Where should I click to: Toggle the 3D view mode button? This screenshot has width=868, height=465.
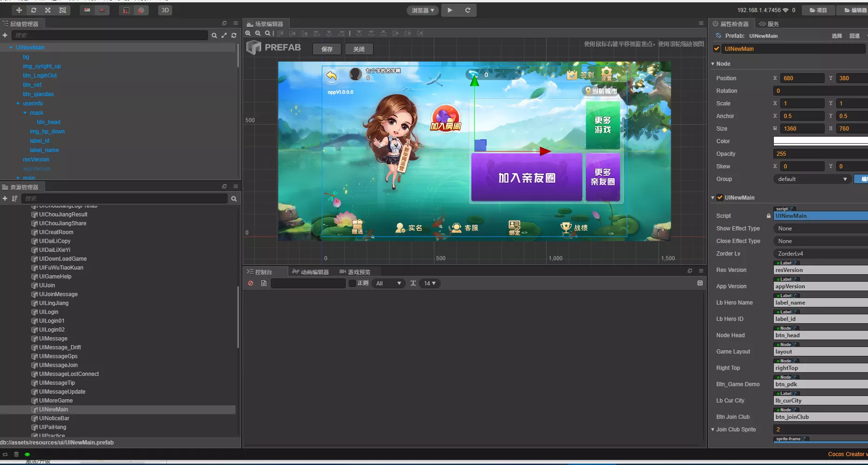click(x=165, y=10)
